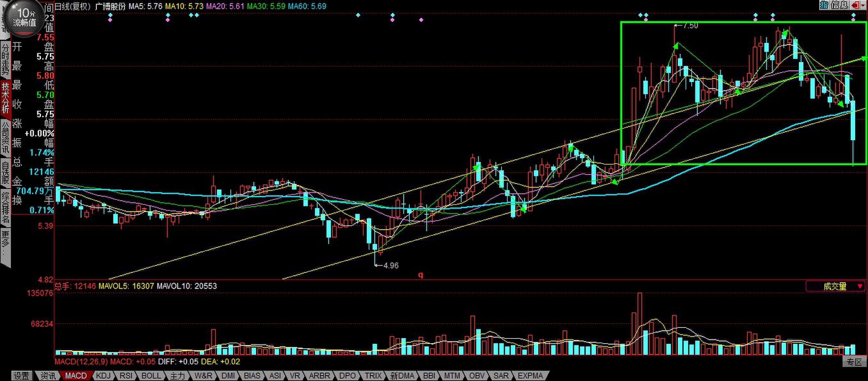
Task: Switch to the MTM indicator tab
Action: tap(452, 376)
